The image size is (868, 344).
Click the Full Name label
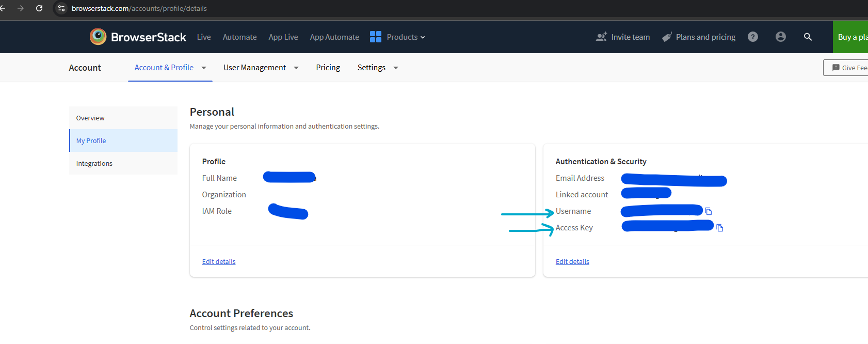(219, 178)
